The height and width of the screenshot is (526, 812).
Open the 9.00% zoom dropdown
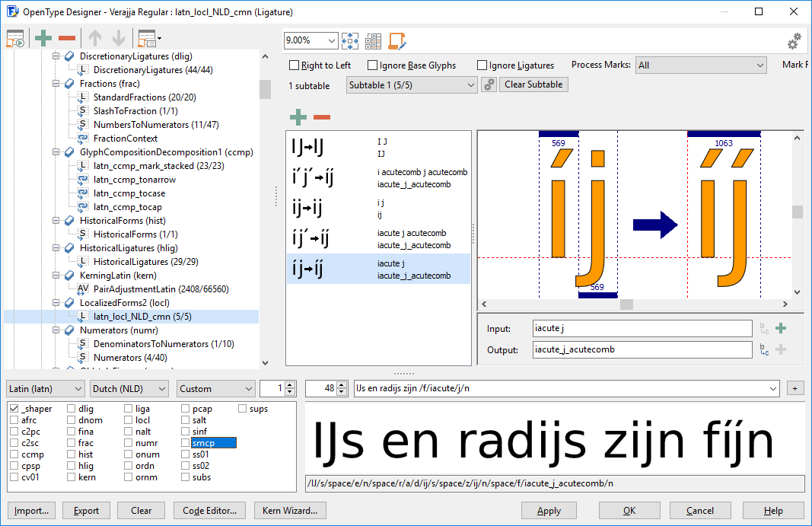click(x=332, y=40)
